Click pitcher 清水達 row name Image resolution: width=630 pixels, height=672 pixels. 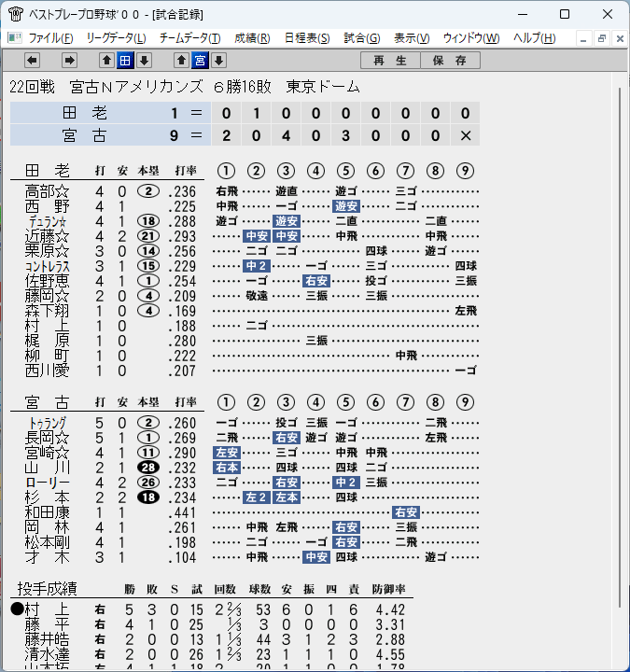pos(48,654)
